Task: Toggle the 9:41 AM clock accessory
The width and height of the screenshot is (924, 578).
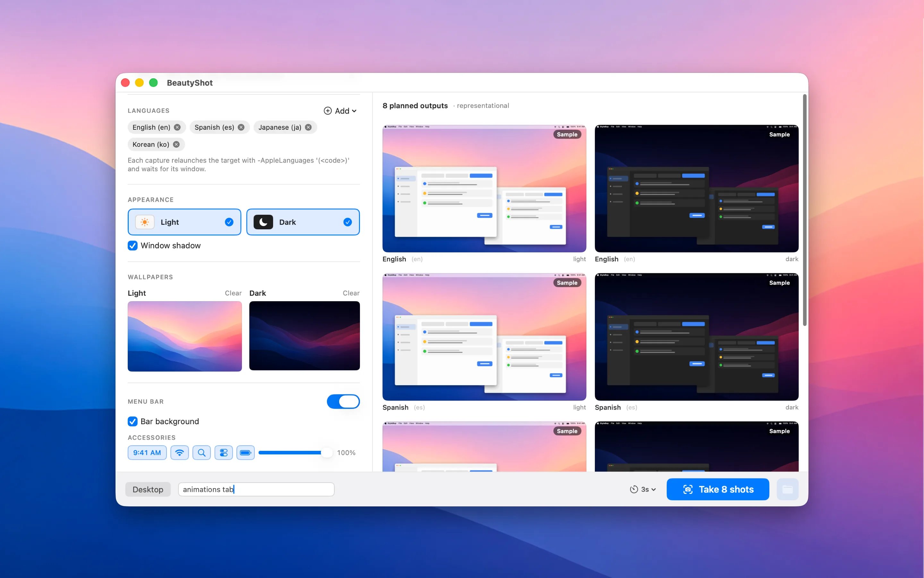Action: point(147,453)
